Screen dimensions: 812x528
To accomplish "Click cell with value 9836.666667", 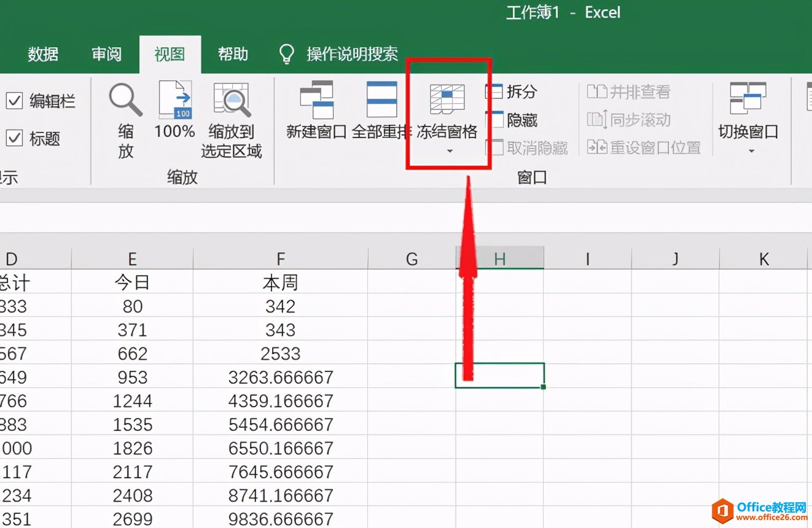I will (x=280, y=519).
